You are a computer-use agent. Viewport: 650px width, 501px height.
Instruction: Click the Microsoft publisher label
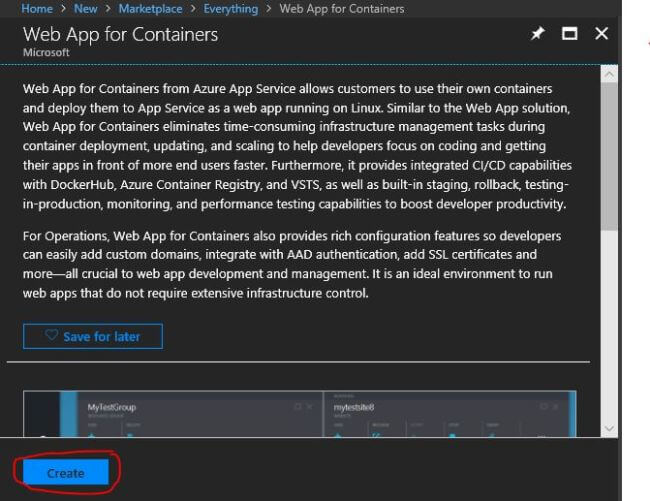click(46, 51)
